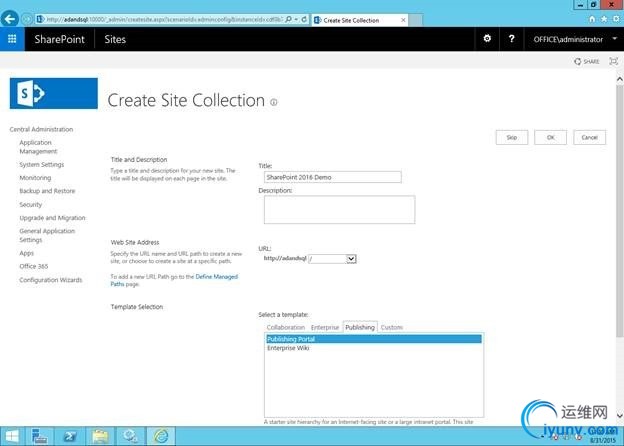This screenshot has height=446, width=624.
Task: Open the browser Tools gear
Action: [616, 19]
